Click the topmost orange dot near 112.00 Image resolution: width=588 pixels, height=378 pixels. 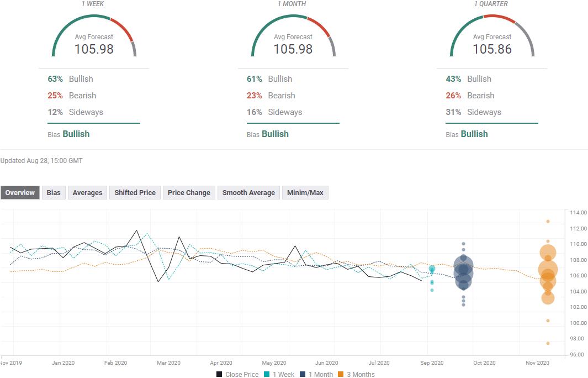pos(548,222)
